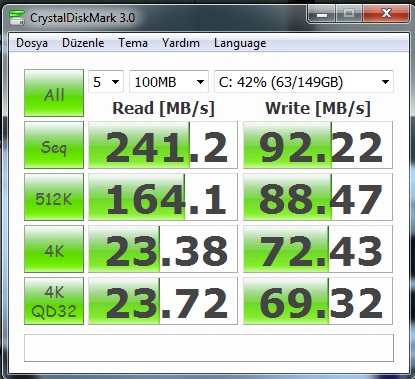Viewport: 415px width, 379px height.
Task: Open the Language menu
Action: pyautogui.click(x=240, y=43)
